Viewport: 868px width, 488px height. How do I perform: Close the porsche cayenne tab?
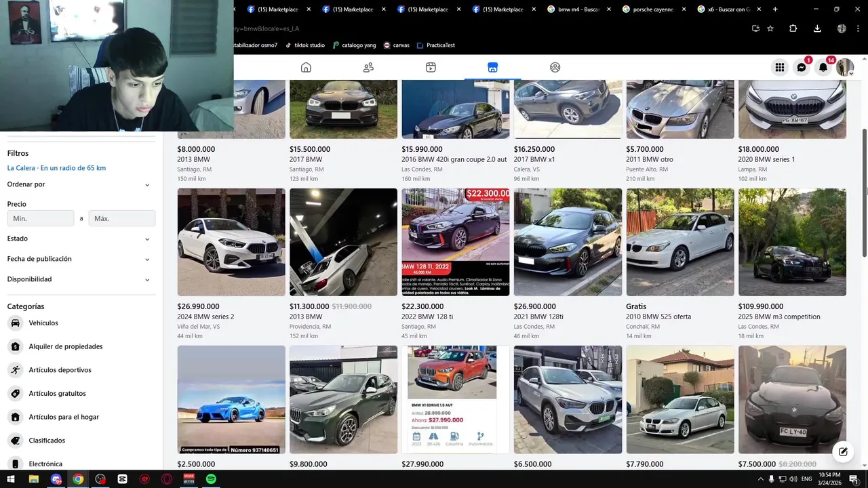click(x=684, y=9)
